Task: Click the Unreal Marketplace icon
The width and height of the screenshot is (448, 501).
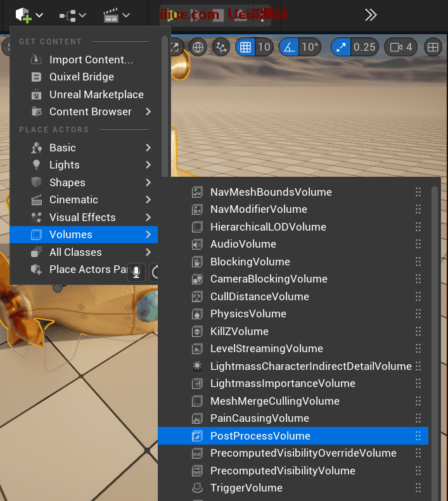Action: click(x=36, y=94)
